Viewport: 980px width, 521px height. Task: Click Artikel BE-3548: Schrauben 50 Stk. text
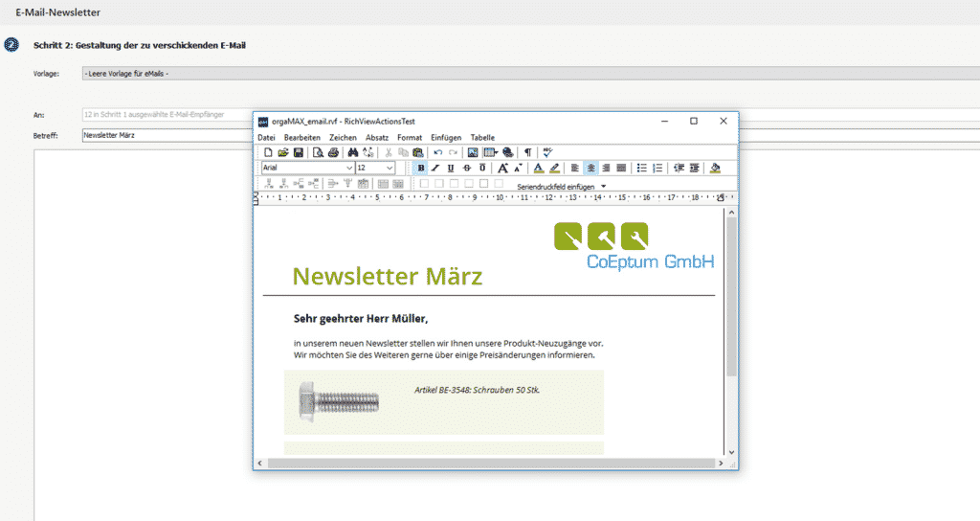click(477, 390)
